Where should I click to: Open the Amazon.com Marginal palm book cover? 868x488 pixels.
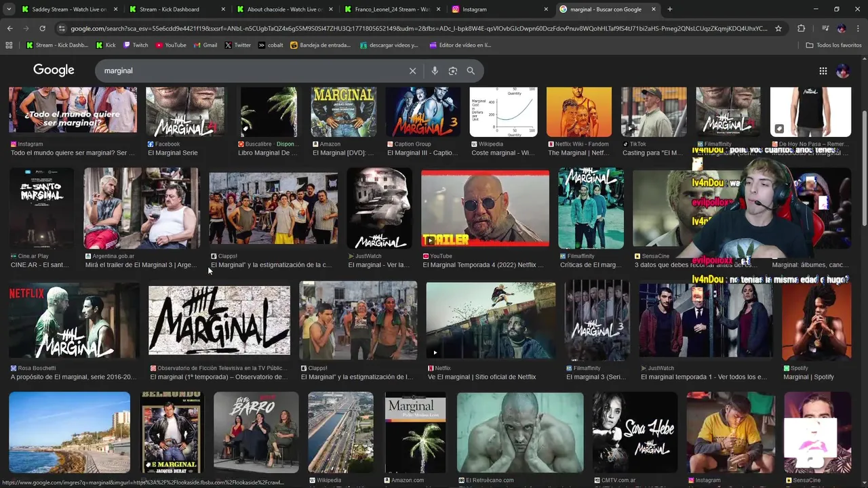point(415,432)
